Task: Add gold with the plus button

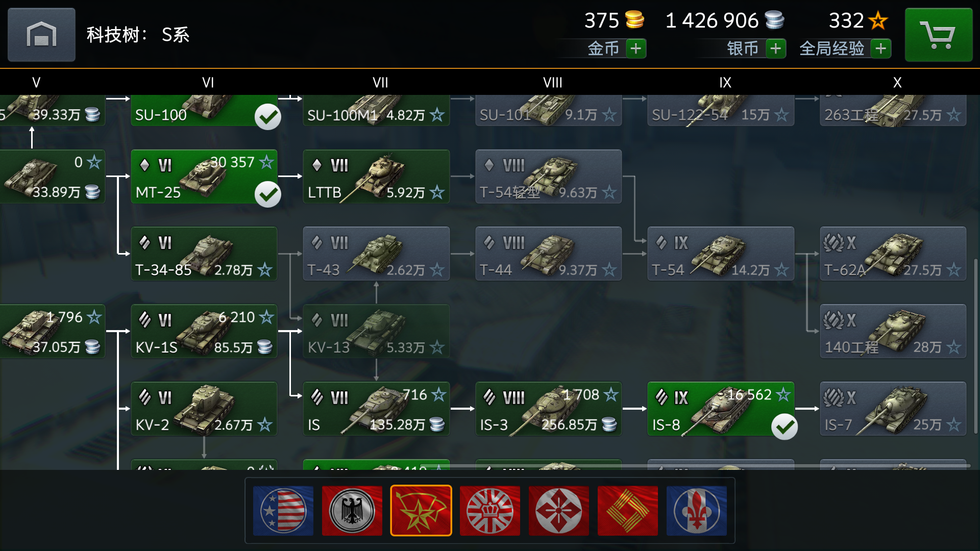Action: click(x=636, y=48)
